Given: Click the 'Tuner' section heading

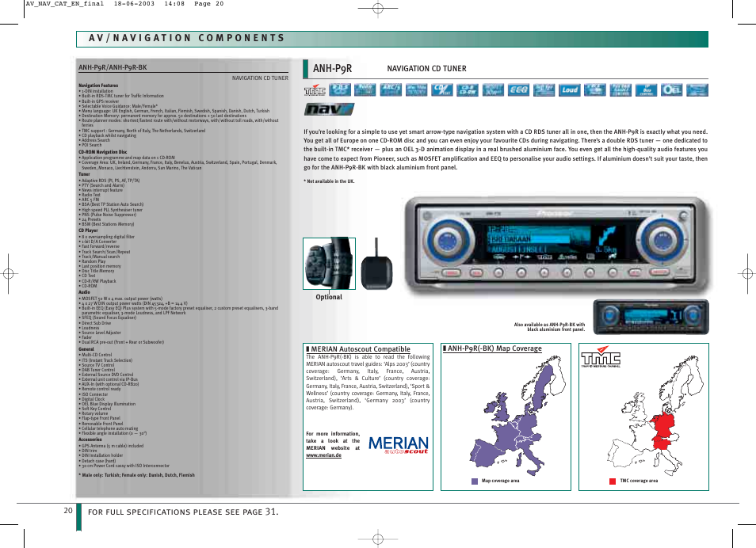Looking at the screenshot, I should click(84, 174).
